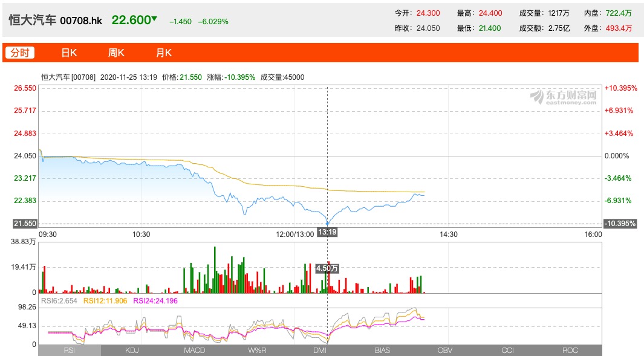Click the 4.50万 volume tooltip
This screenshot has width=644, height=356.
[327, 268]
